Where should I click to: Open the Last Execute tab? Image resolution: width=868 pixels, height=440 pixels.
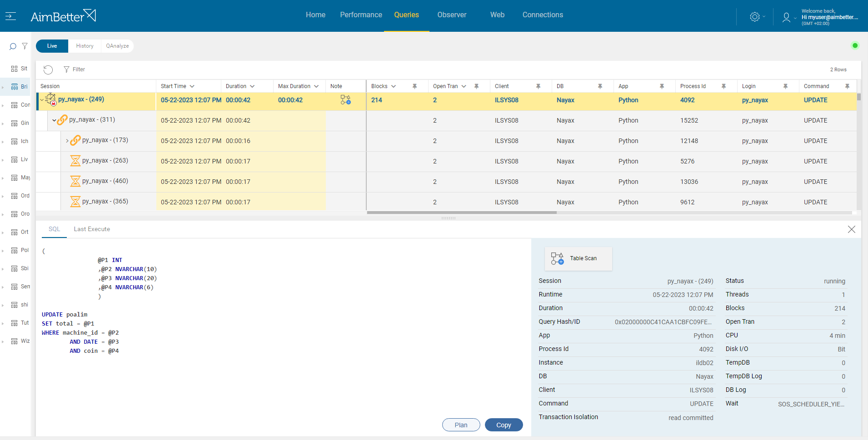tap(92, 229)
